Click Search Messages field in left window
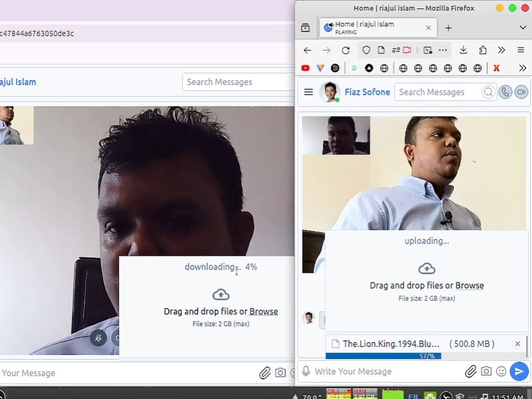This screenshot has height=399, width=532. pyautogui.click(x=238, y=82)
